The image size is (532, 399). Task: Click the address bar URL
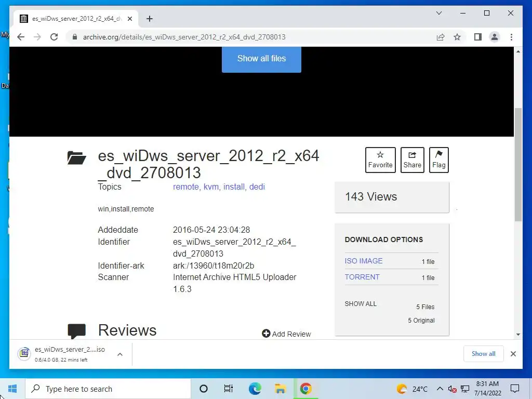click(x=184, y=37)
